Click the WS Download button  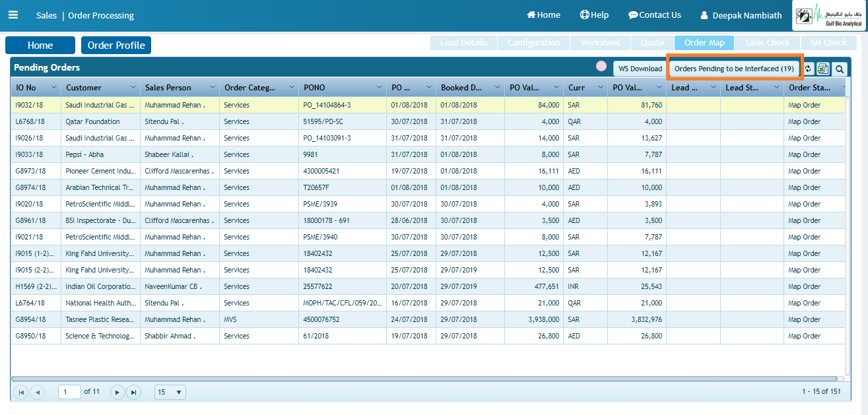click(640, 69)
